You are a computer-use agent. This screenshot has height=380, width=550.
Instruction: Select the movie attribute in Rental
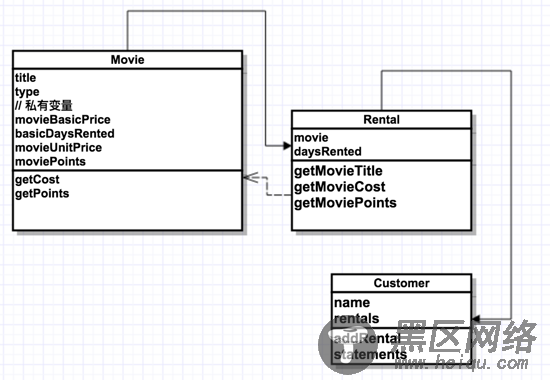pyautogui.click(x=311, y=138)
